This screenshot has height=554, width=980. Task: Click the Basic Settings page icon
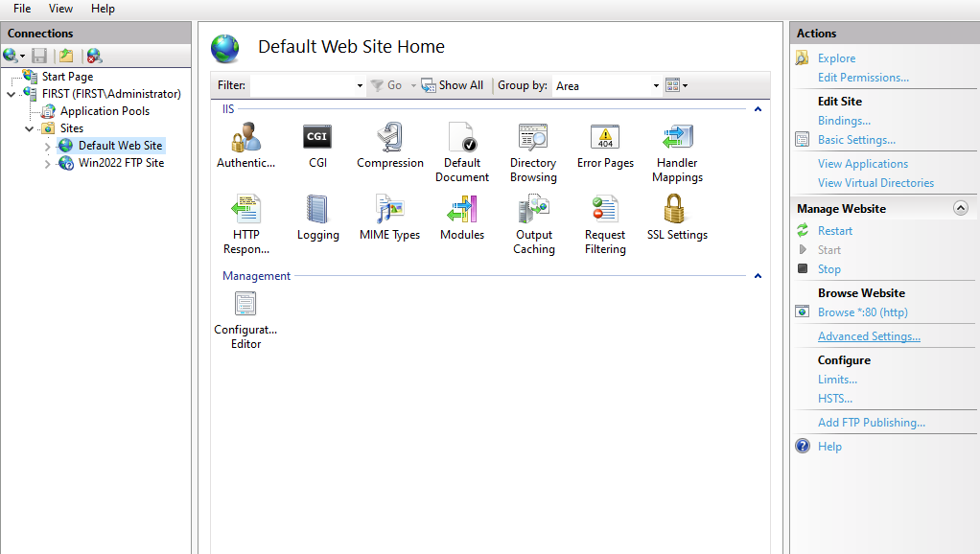tap(802, 139)
